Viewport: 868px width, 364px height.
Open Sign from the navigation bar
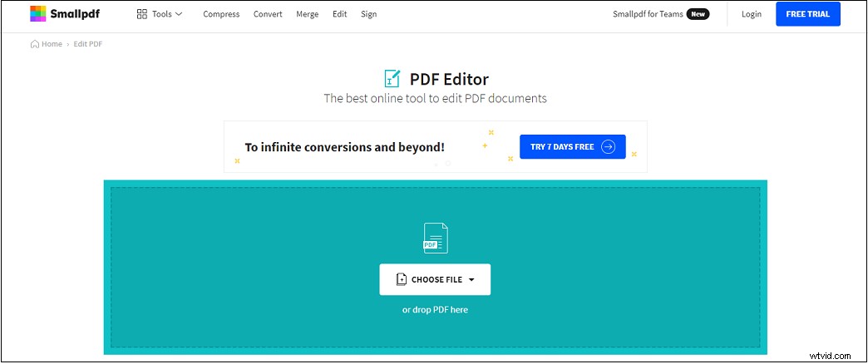[368, 14]
